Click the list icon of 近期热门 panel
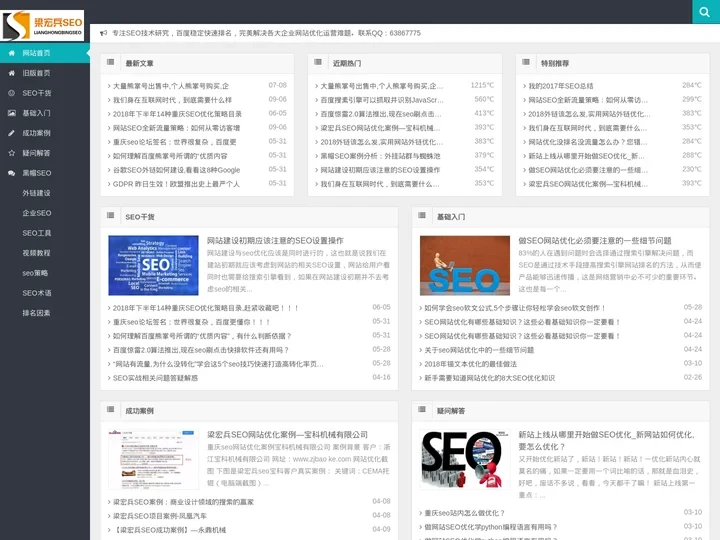The width and height of the screenshot is (720, 540). click(318, 62)
